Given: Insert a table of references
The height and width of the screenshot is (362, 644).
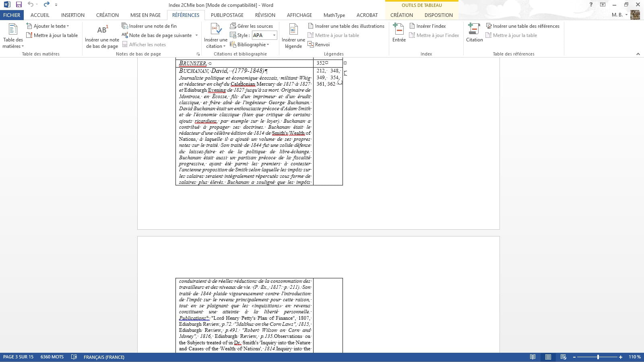Looking at the screenshot, I should click(522, 26).
